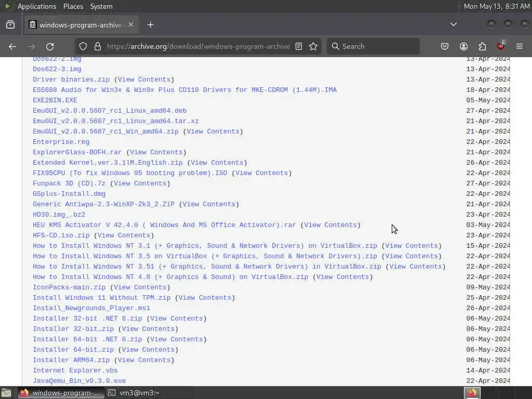Download Enterprise.reg
Image resolution: width=532 pixels, height=399 pixels.
[x=61, y=142]
